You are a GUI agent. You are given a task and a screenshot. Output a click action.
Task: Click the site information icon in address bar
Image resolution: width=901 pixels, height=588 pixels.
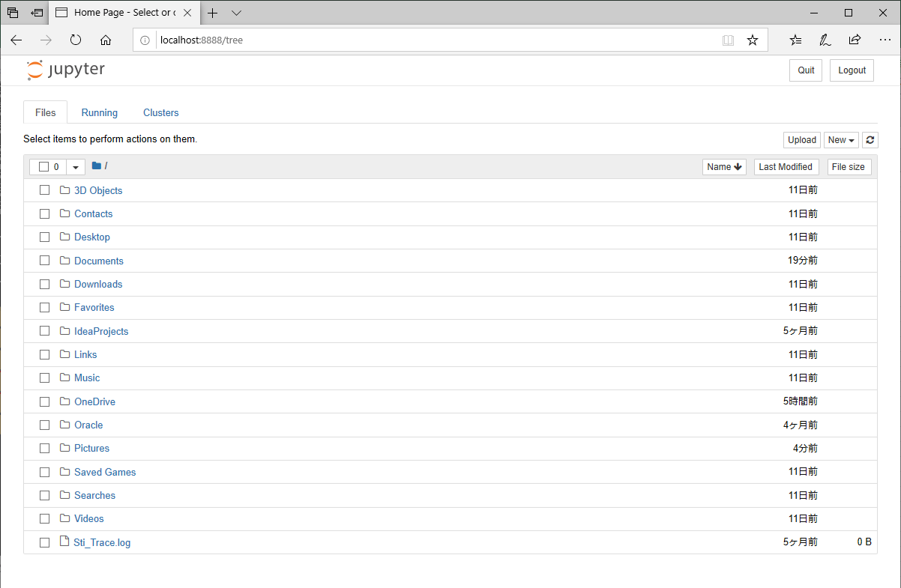coord(145,40)
